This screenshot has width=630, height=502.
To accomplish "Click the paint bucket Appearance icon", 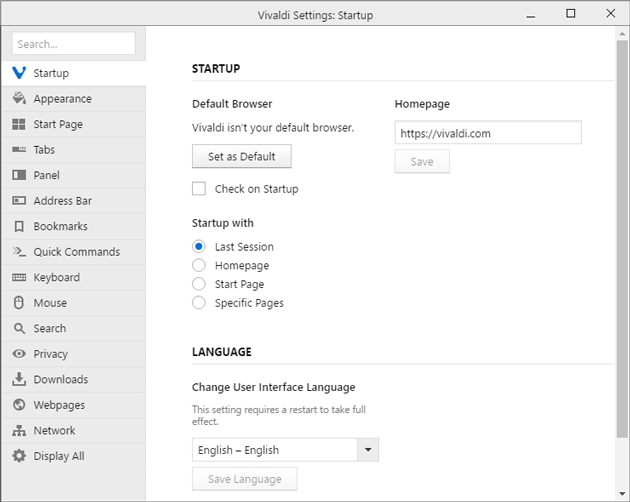I will point(19,98).
